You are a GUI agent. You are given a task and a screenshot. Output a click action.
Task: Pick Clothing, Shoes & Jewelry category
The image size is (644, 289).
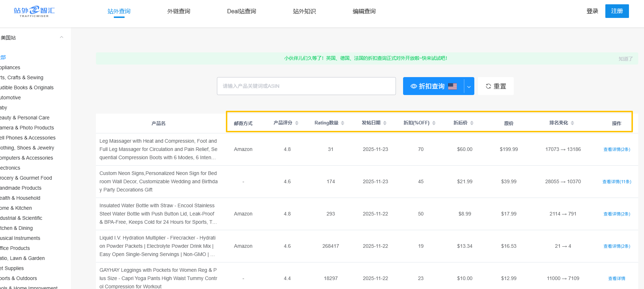click(27, 148)
